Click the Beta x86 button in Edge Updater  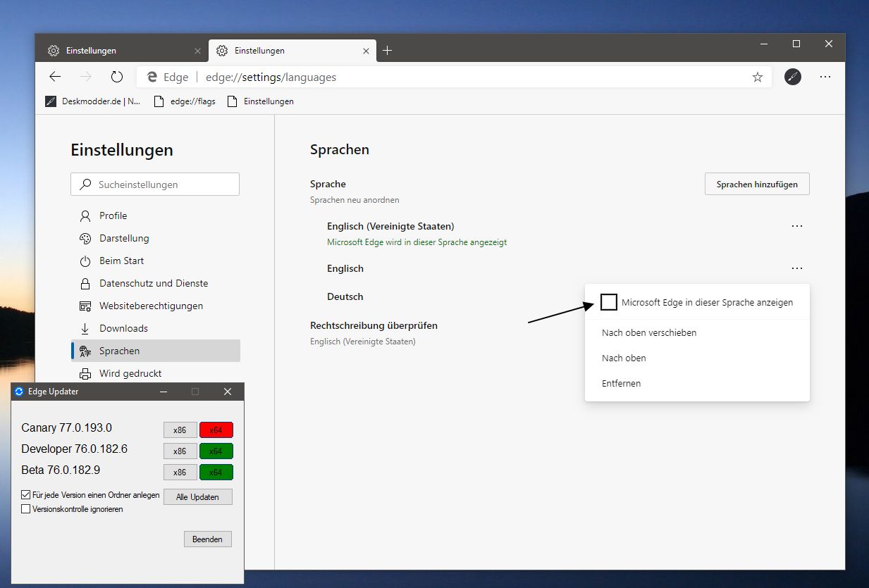coord(180,472)
